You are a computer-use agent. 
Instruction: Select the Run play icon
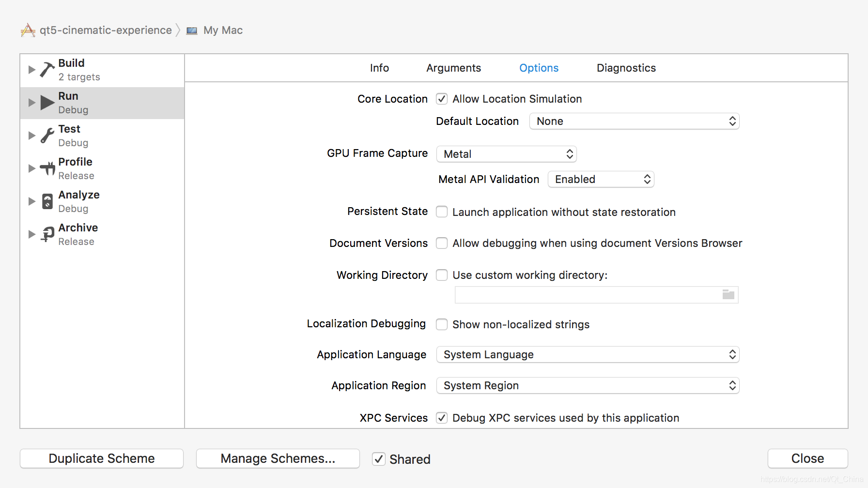[47, 103]
